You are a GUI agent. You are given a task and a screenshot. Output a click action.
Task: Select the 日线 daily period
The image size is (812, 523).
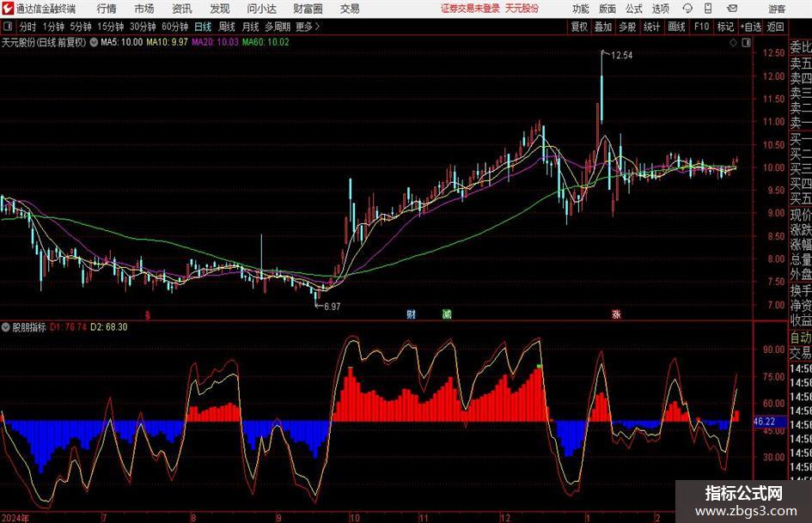(203, 27)
